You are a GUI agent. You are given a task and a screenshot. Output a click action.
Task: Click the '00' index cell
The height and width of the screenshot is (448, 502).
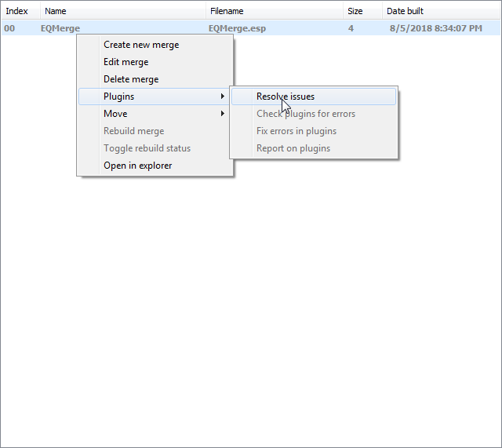(x=9, y=28)
